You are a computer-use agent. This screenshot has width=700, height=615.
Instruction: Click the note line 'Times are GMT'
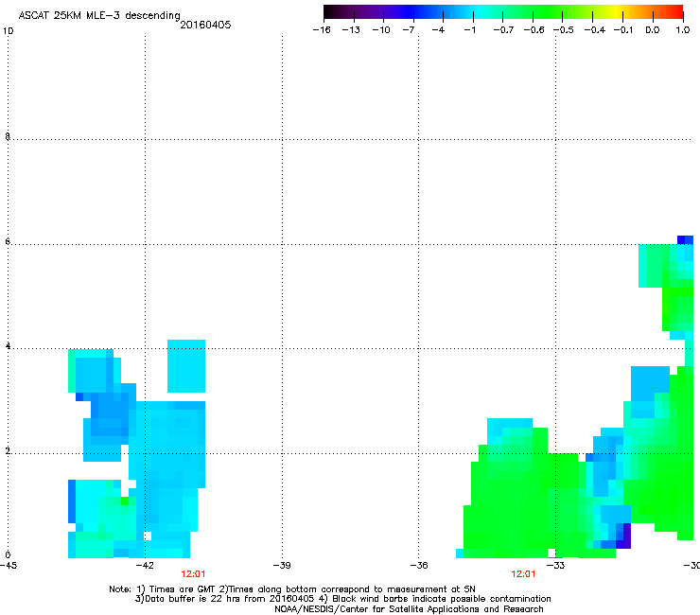183,589
